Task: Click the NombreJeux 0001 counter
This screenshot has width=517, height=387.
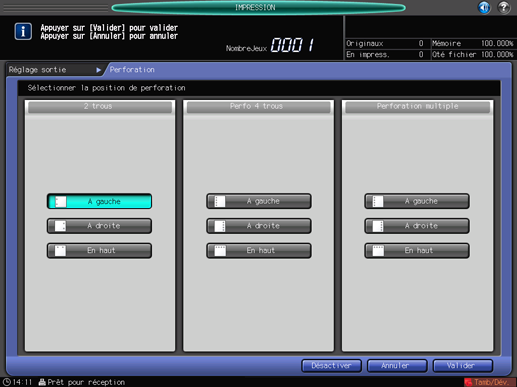Action: pos(270,45)
